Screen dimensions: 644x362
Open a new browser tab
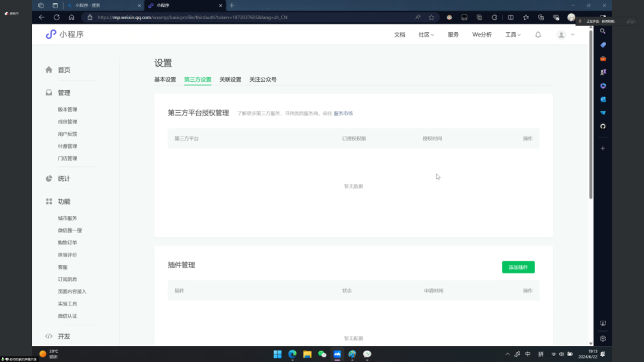pyautogui.click(x=231, y=5)
